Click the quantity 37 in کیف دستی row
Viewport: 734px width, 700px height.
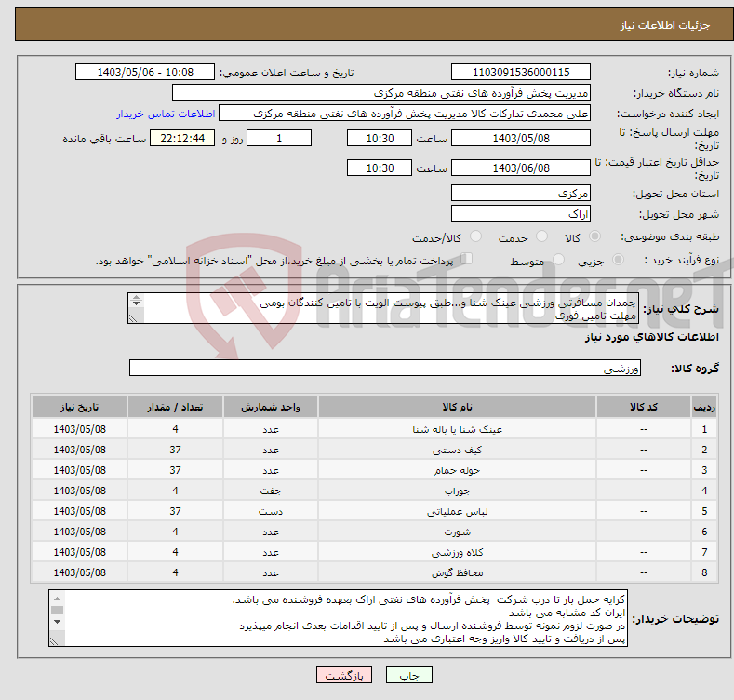point(175,450)
